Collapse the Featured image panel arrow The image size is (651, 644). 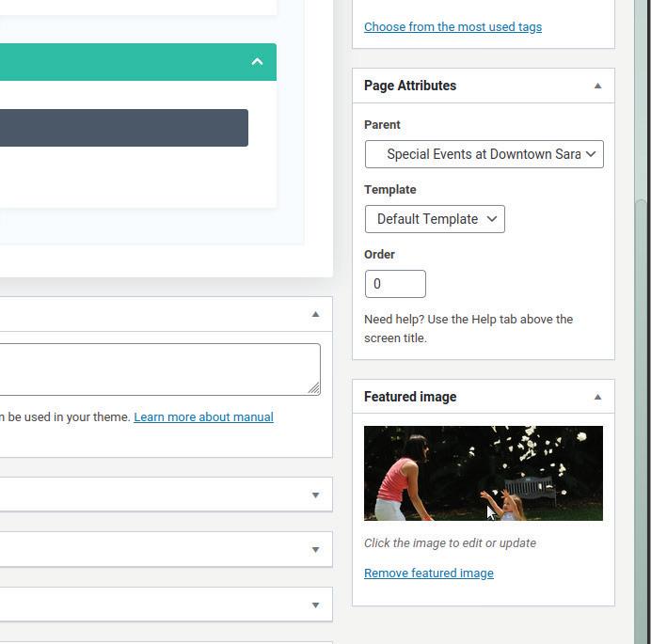point(597,397)
